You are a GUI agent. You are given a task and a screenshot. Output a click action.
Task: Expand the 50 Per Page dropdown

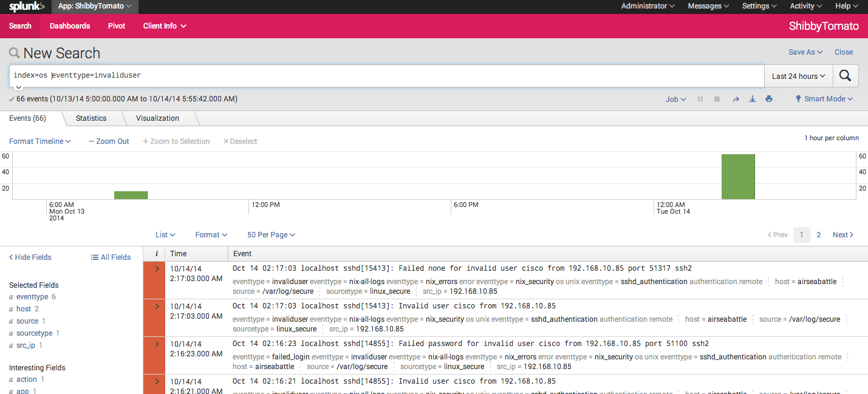[271, 235]
